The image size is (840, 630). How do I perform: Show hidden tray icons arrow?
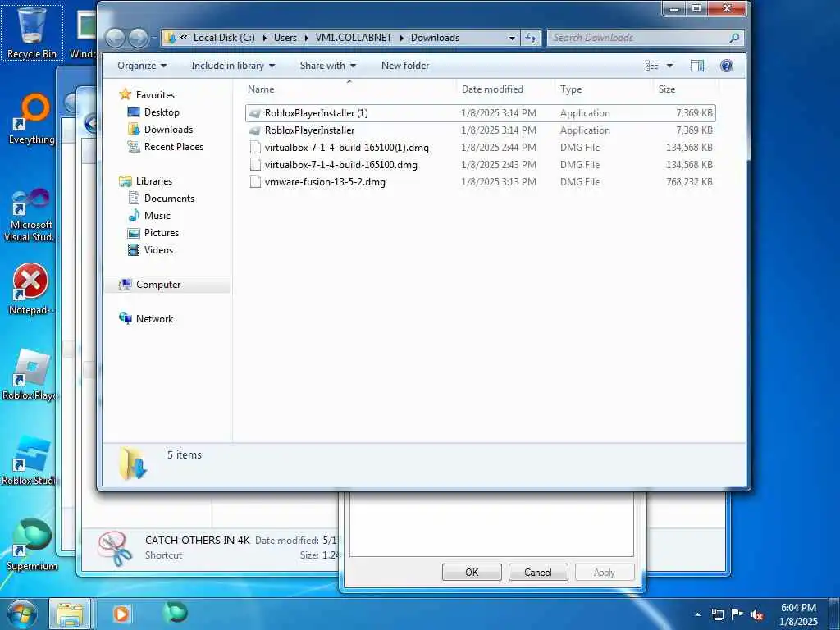point(697,614)
